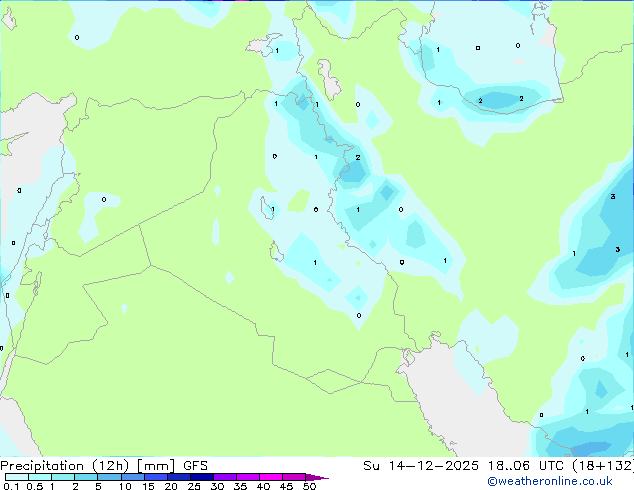Click the legend swatch between 20 and 25
The width and height of the screenshot is (634, 490).
(x=179, y=477)
